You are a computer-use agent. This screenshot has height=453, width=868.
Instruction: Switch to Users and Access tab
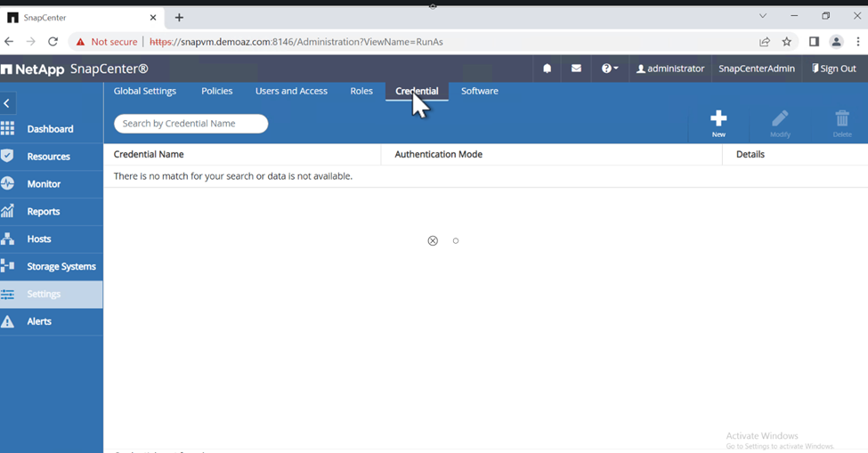tap(291, 91)
